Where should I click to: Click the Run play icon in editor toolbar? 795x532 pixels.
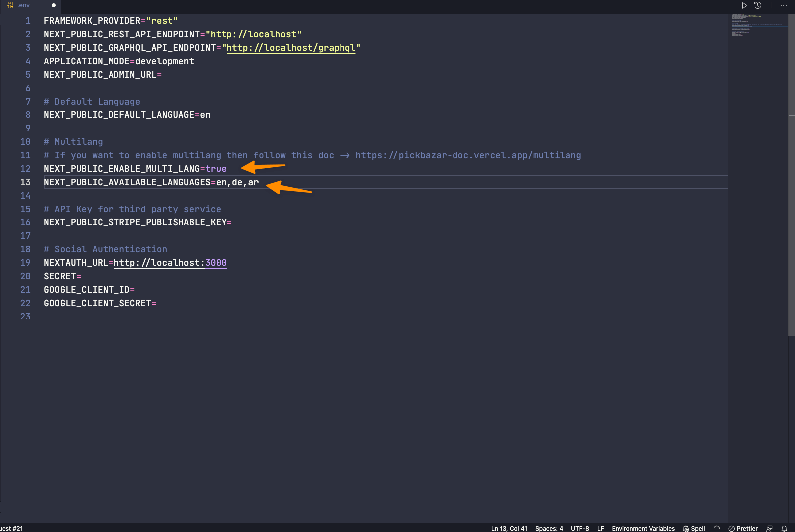point(744,5)
